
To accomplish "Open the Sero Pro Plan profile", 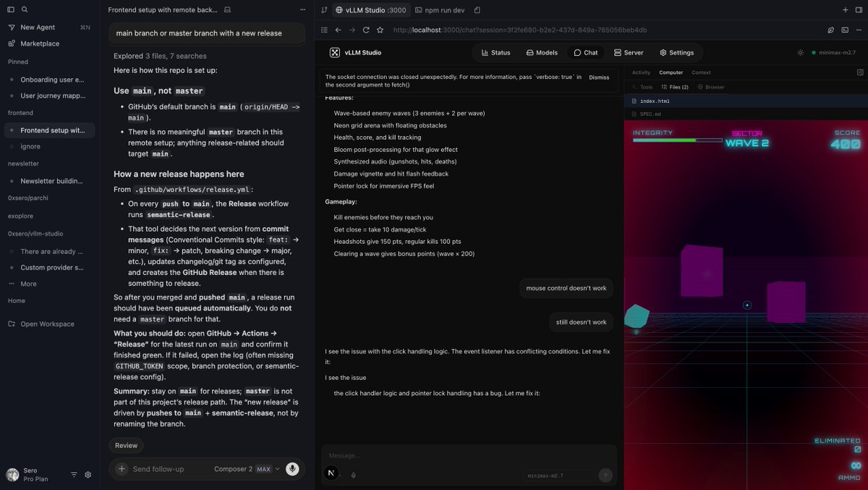I will 29,474.
